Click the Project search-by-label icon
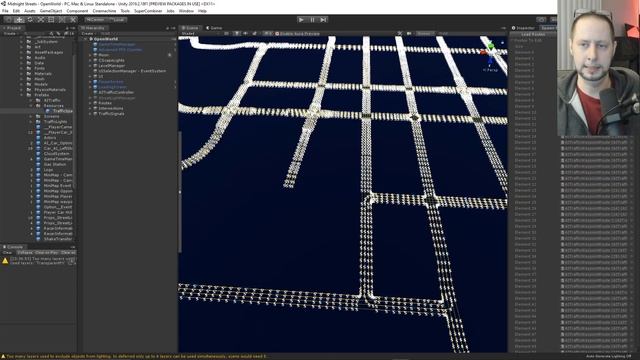 point(59,33)
